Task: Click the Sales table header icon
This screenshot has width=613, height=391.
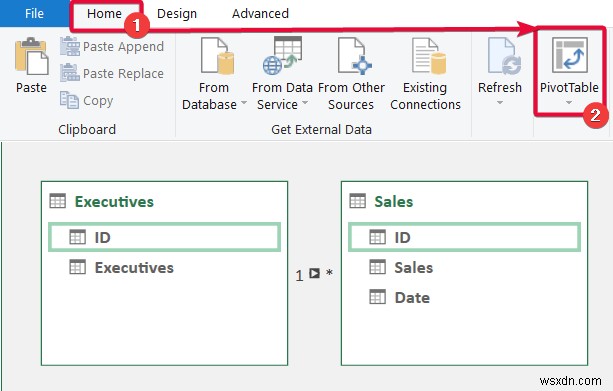Action: (358, 201)
